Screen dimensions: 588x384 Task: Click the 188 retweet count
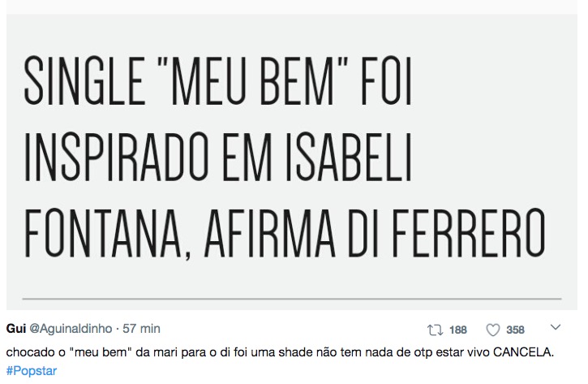point(457,330)
